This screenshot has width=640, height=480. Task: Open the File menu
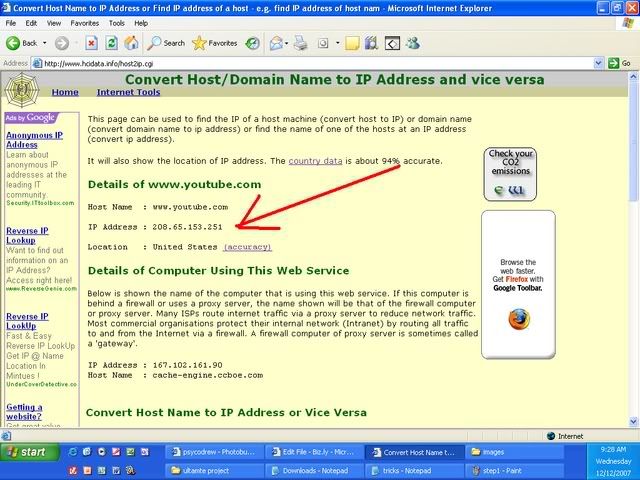pos(11,23)
